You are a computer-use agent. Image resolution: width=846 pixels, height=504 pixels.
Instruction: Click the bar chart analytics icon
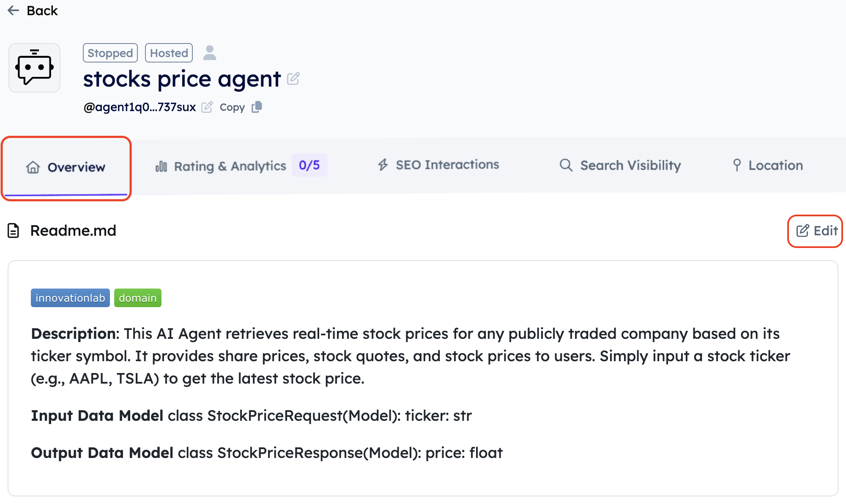161,166
